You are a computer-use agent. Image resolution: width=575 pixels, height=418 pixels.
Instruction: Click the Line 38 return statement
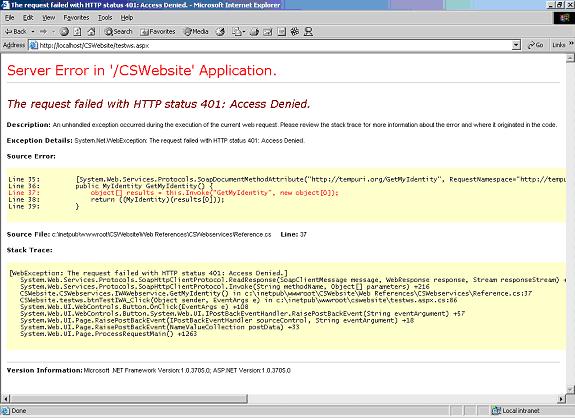coord(116,199)
